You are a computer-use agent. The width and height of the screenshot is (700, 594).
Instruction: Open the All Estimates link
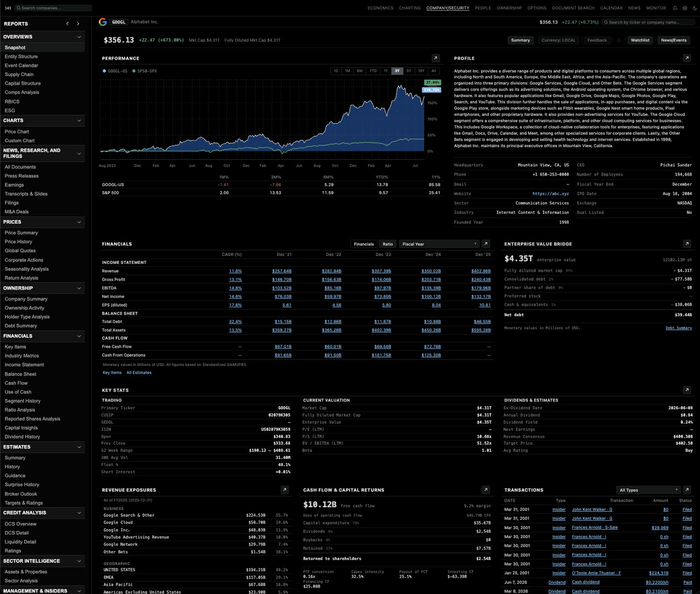139,373
